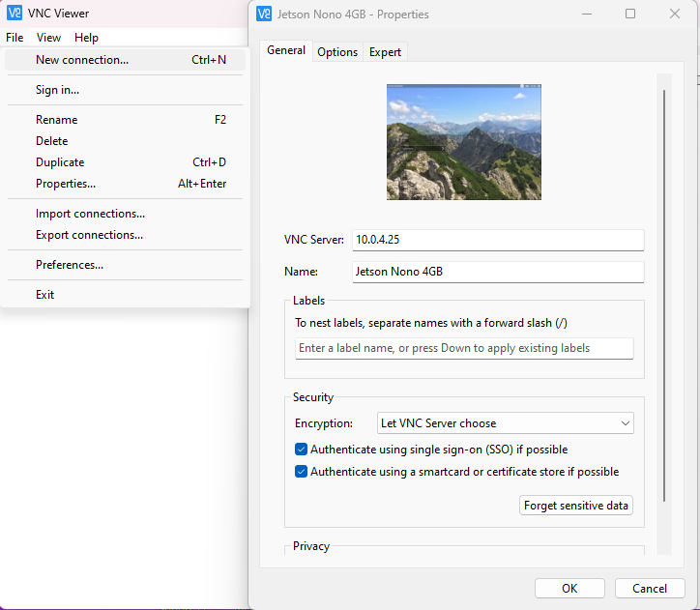Select Import connections... entry
Image resolution: width=700 pixels, height=610 pixels.
coord(125,214)
